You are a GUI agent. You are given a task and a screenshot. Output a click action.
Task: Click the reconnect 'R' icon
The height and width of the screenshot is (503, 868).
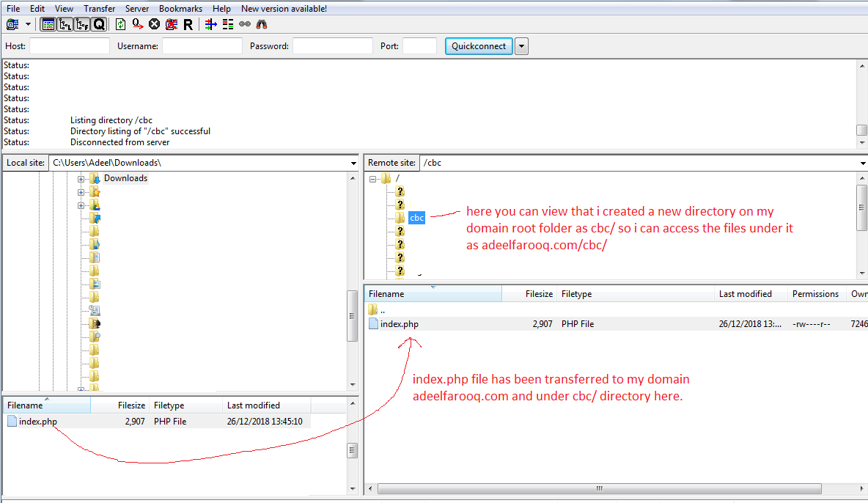[188, 24]
